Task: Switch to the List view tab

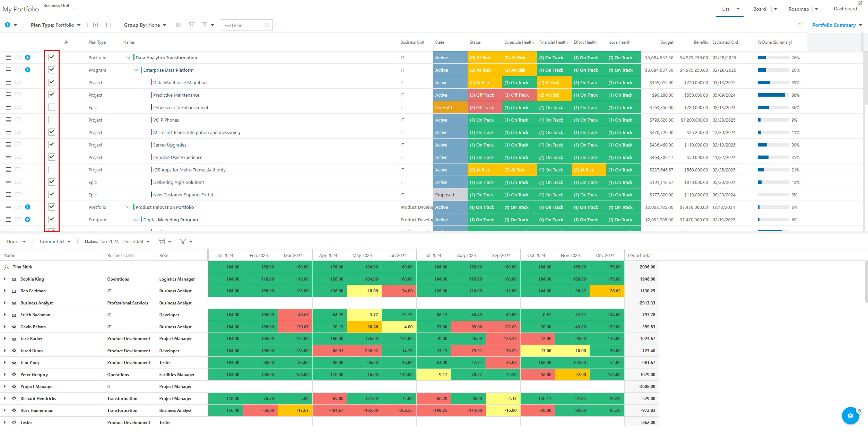Action: 726,9
